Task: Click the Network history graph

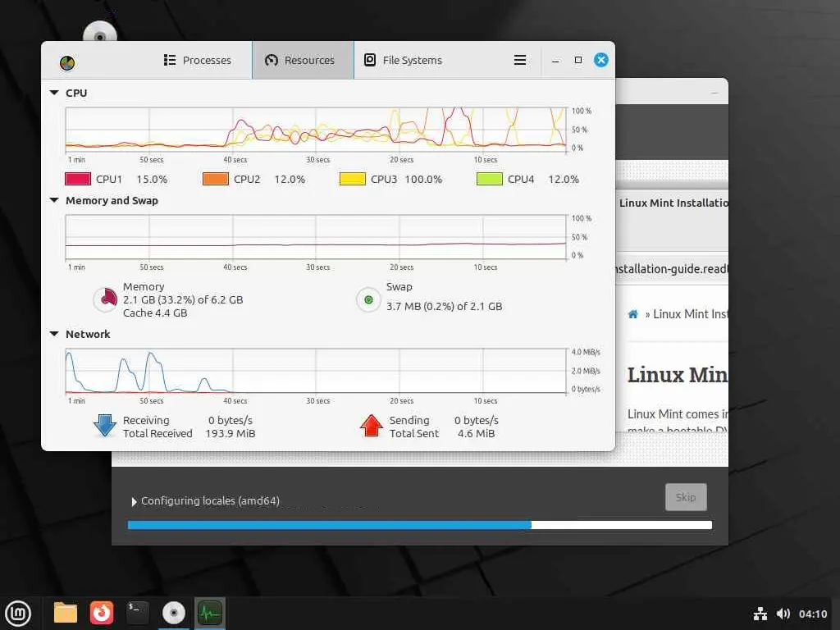Action: (316, 371)
